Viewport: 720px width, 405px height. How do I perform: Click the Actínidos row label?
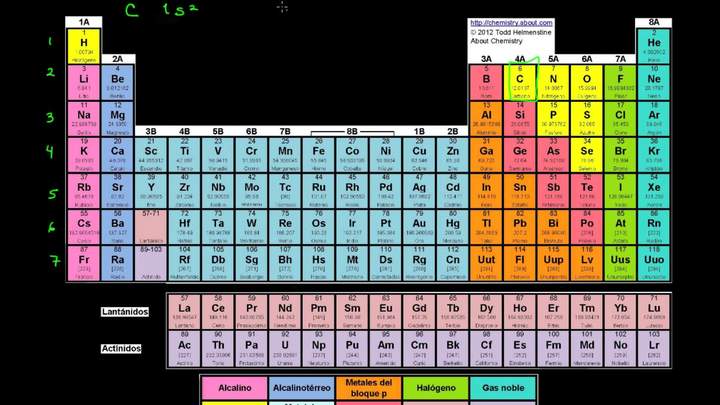tap(121, 348)
